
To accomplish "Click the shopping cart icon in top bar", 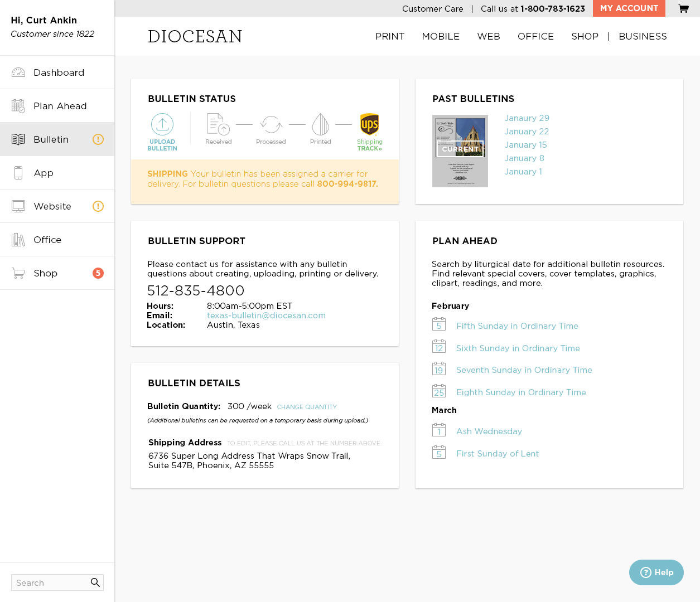I will 683,8.
